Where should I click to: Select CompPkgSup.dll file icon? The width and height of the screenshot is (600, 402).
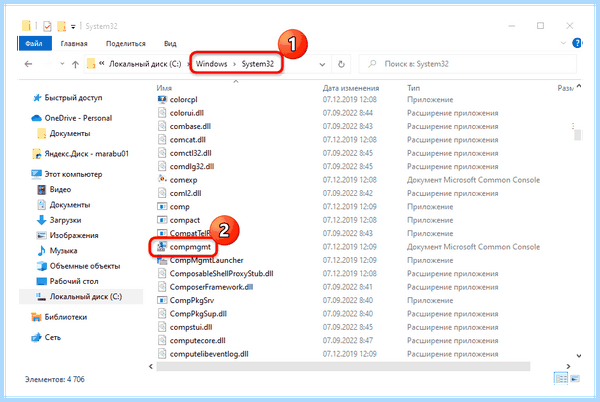point(162,314)
